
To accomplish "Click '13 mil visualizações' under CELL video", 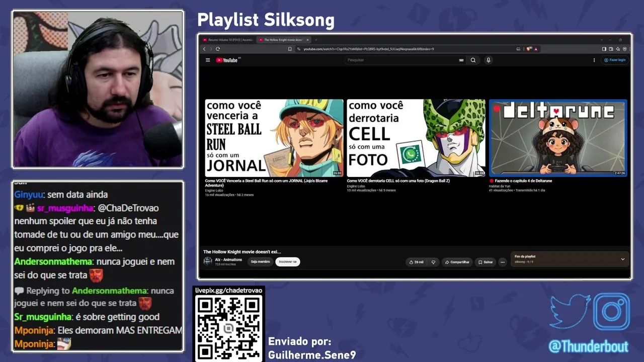I will tap(362, 191).
